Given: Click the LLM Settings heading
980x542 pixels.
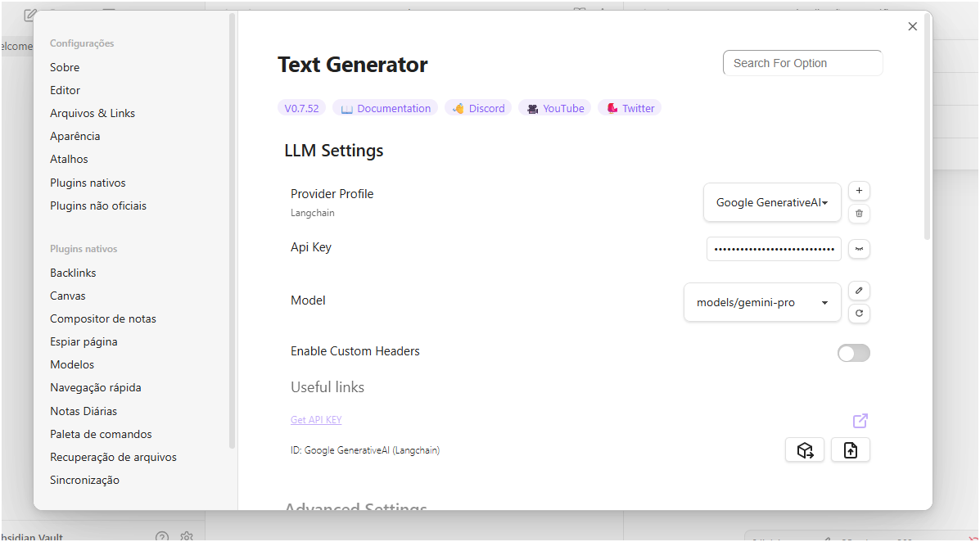Looking at the screenshot, I should point(334,151).
